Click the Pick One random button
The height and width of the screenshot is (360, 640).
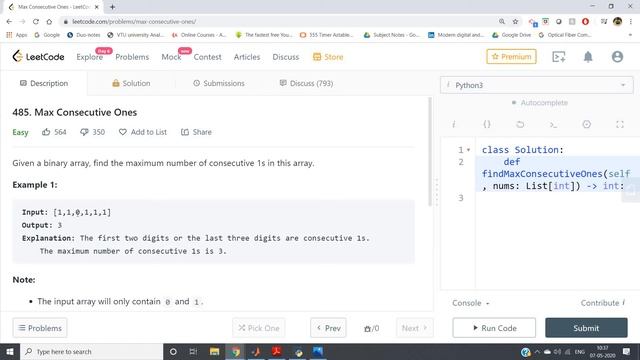click(x=259, y=328)
